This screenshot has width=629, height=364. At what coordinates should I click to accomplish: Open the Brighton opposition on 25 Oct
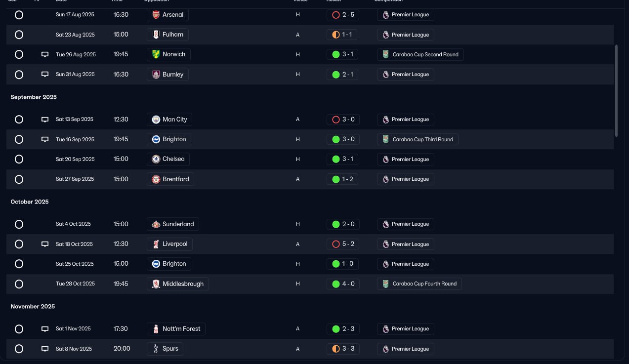[169, 264]
